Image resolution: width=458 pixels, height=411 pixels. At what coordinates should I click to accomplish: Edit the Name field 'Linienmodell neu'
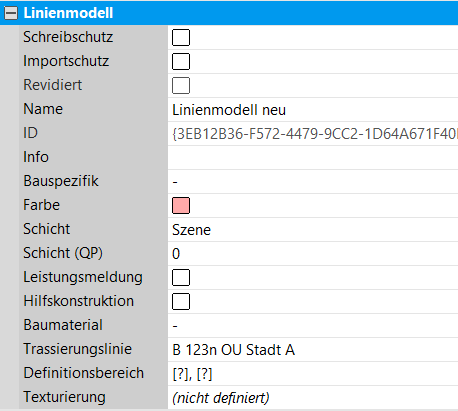point(313,110)
